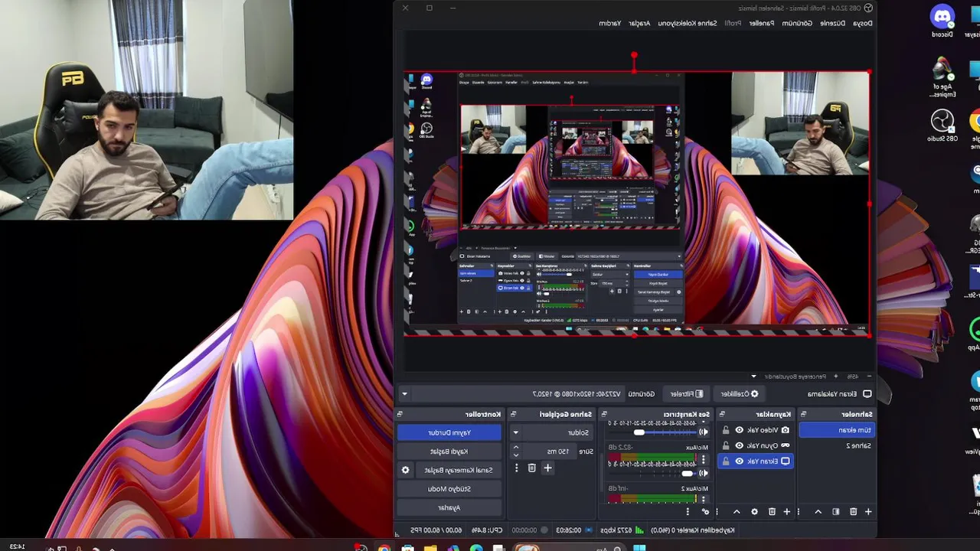Open the Sahne Koleksiyonu menu
Screen dimensions: 980x551
[688, 23]
